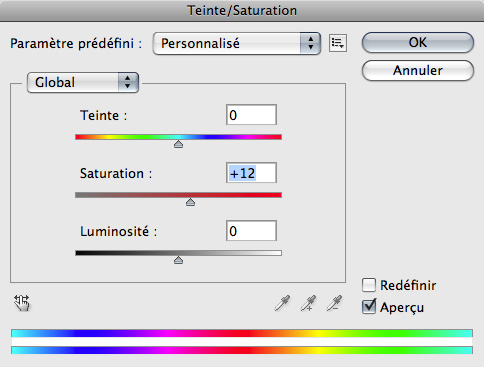Click the Saturation slider handle
The width and height of the screenshot is (484, 367).
point(190,202)
